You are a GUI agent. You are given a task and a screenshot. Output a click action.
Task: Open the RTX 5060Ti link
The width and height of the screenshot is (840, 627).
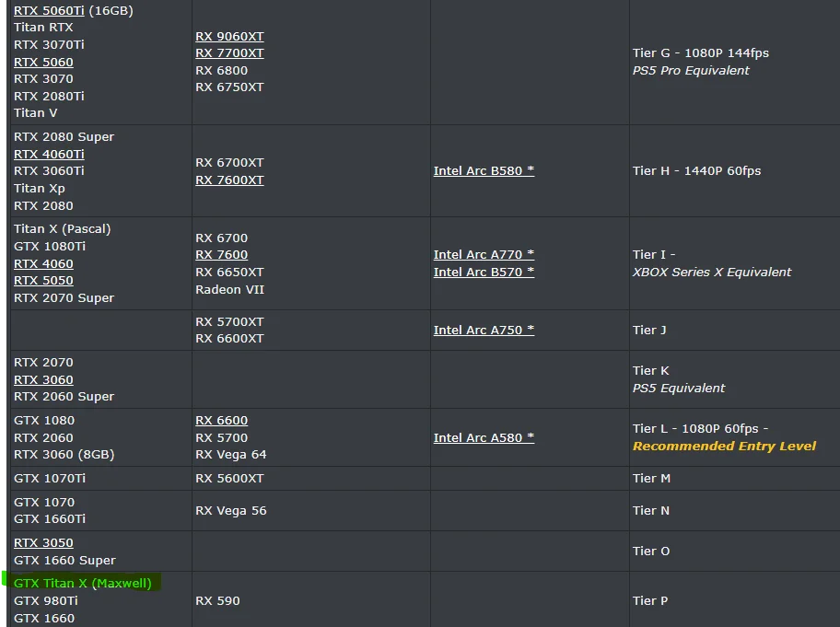pos(49,10)
